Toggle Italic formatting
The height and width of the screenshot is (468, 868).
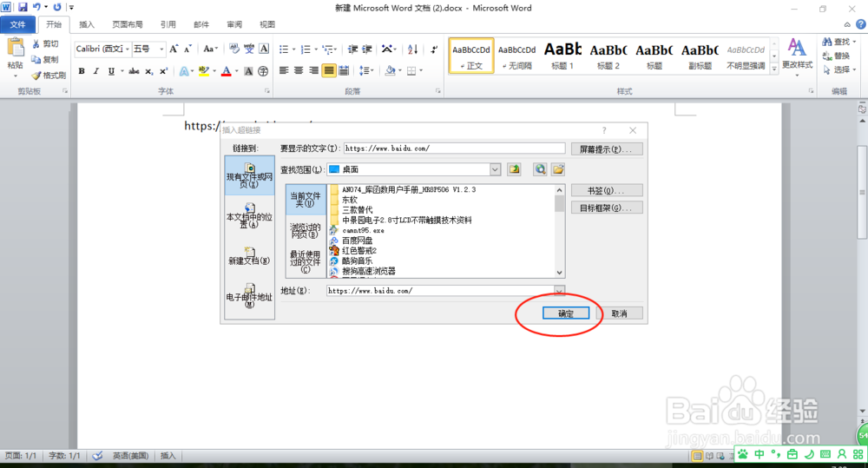[95, 71]
